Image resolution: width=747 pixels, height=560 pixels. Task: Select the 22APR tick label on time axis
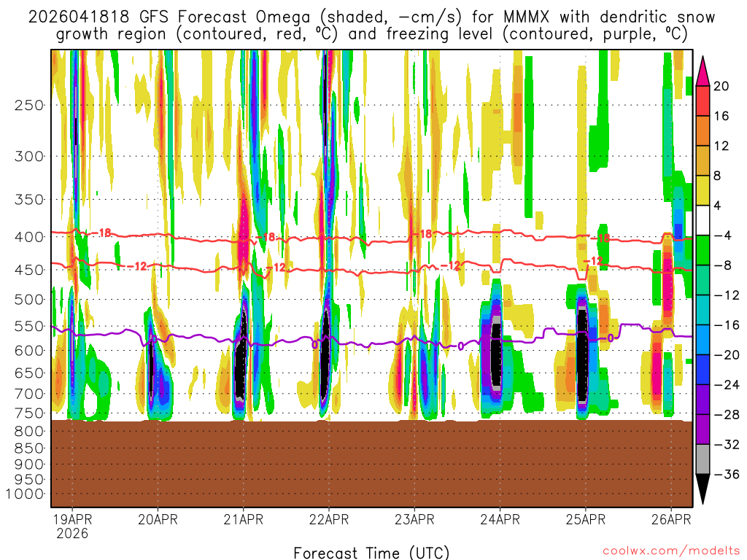coord(328,519)
